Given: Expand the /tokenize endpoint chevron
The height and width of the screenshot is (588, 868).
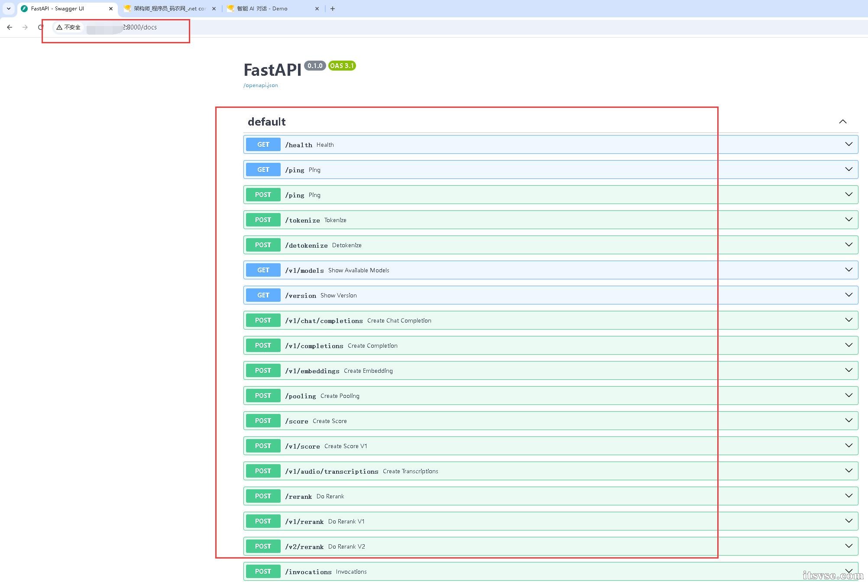Looking at the screenshot, I should click(x=849, y=220).
